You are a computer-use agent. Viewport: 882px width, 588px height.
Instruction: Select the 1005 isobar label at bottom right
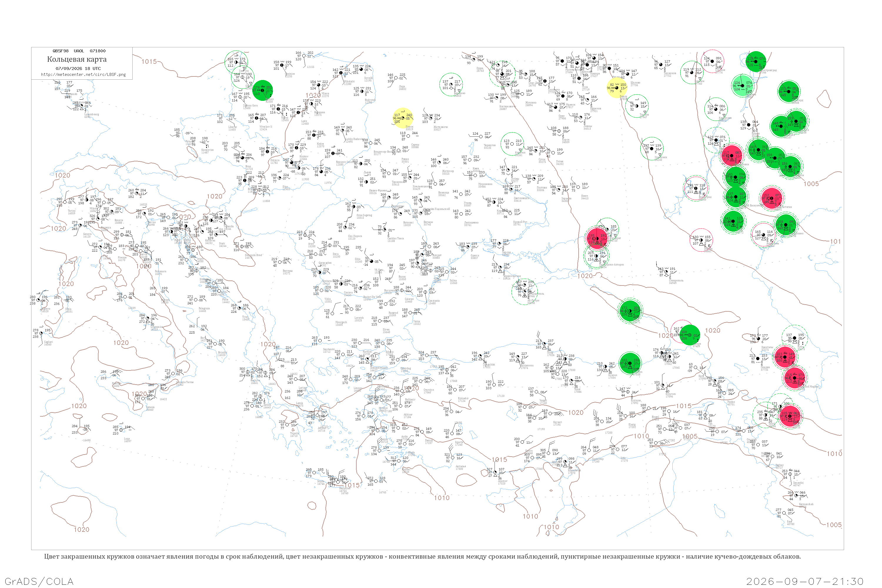tap(833, 525)
